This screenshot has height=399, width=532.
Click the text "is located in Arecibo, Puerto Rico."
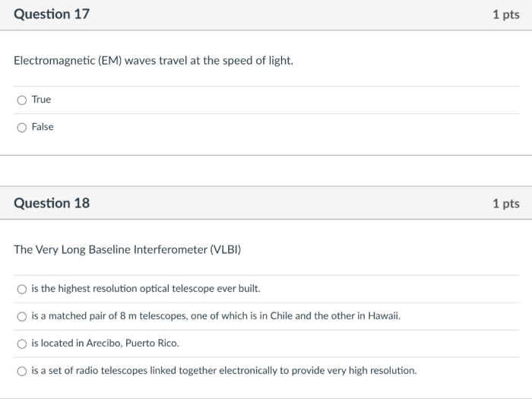(x=105, y=344)
